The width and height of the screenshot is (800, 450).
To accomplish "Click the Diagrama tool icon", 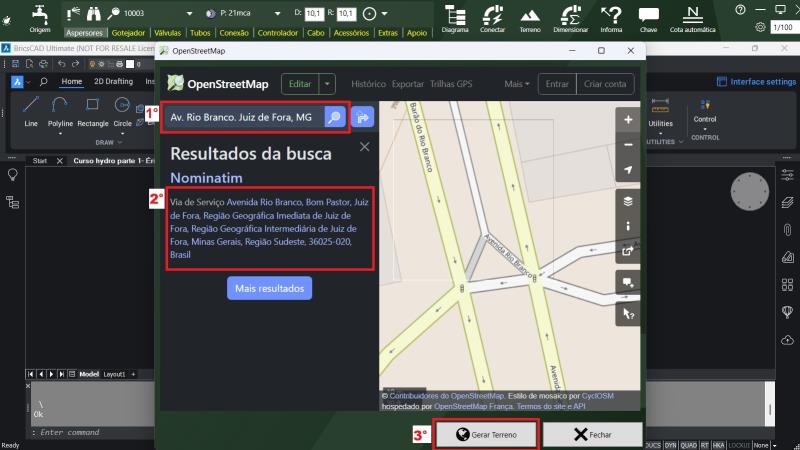I will (455, 15).
